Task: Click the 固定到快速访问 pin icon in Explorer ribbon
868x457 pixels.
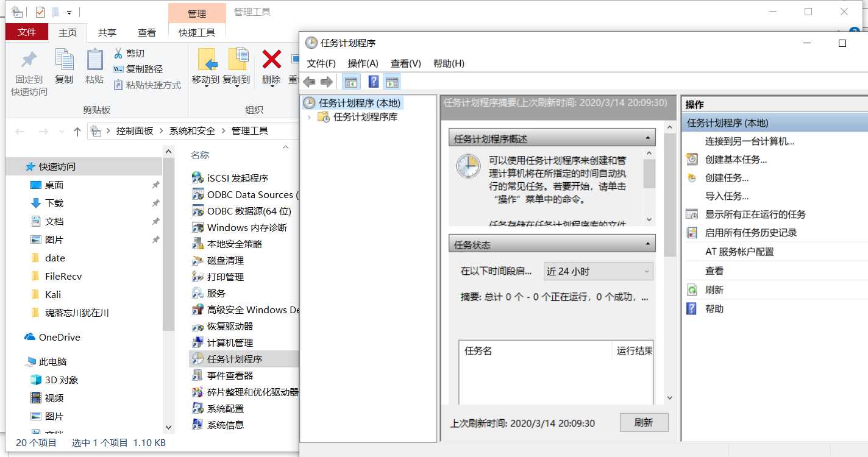Action: tap(29, 60)
